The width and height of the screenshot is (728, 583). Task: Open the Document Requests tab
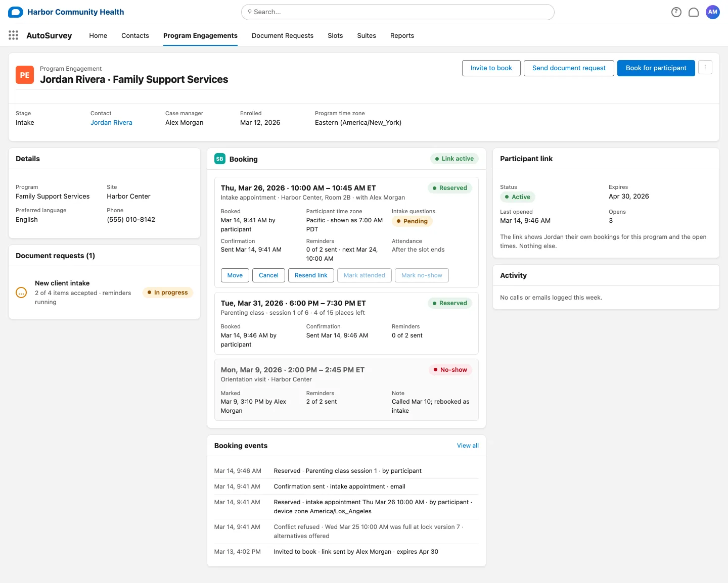pyautogui.click(x=283, y=35)
